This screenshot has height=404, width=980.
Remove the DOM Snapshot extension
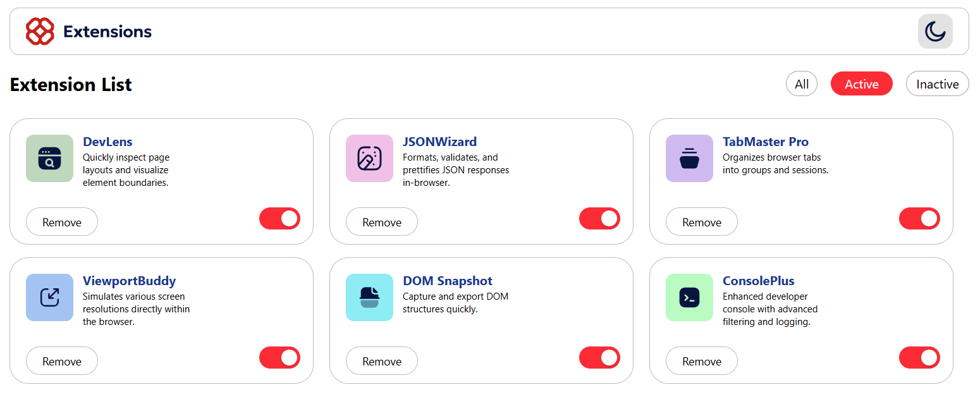382,362
